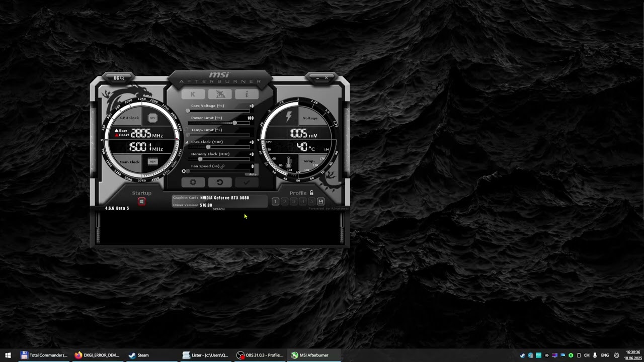The width and height of the screenshot is (644, 362).
Task: Save the profile with the floppy icon
Action: click(320, 201)
